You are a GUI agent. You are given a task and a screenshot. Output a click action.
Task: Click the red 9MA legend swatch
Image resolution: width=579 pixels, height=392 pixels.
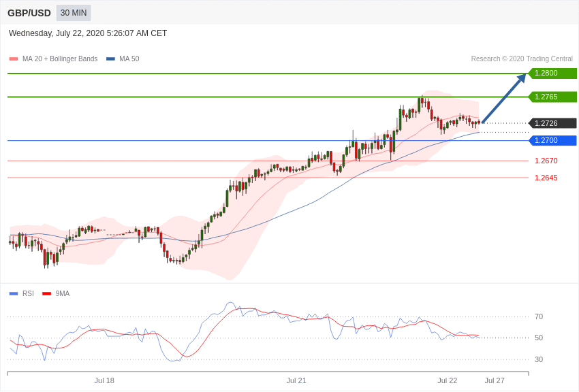pos(46,294)
